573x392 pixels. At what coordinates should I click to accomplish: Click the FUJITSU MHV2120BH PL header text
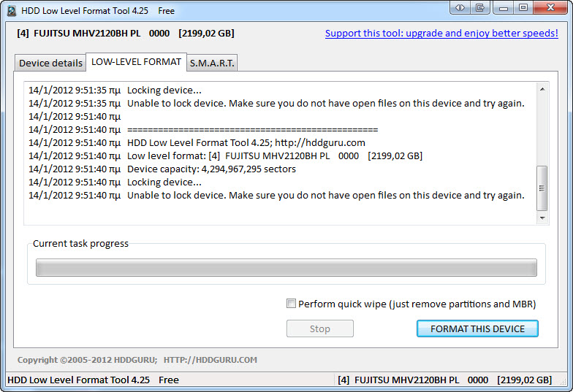pyautogui.click(x=126, y=34)
